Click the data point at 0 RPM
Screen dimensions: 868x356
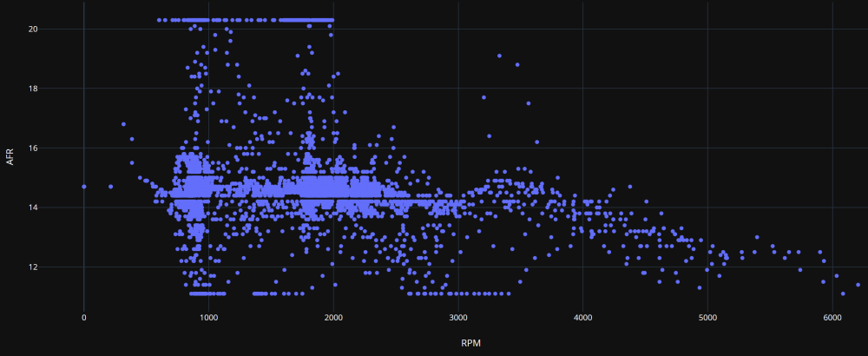[84, 187]
